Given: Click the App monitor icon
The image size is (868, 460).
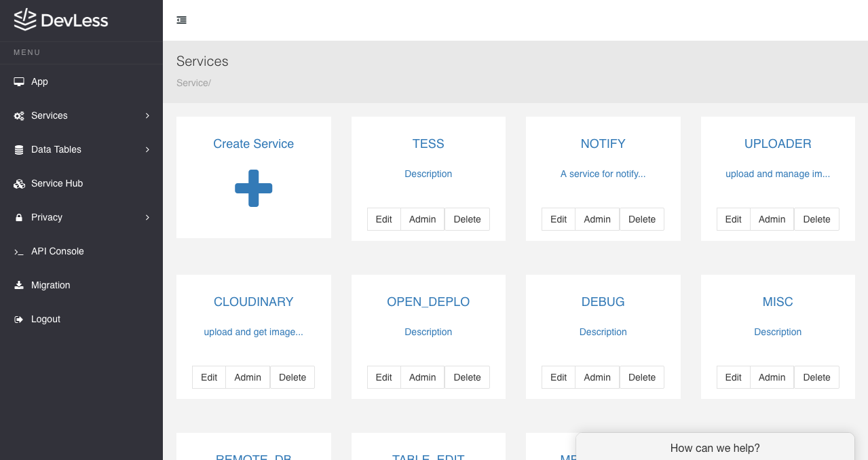Looking at the screenshot, I should coord(19,81).
